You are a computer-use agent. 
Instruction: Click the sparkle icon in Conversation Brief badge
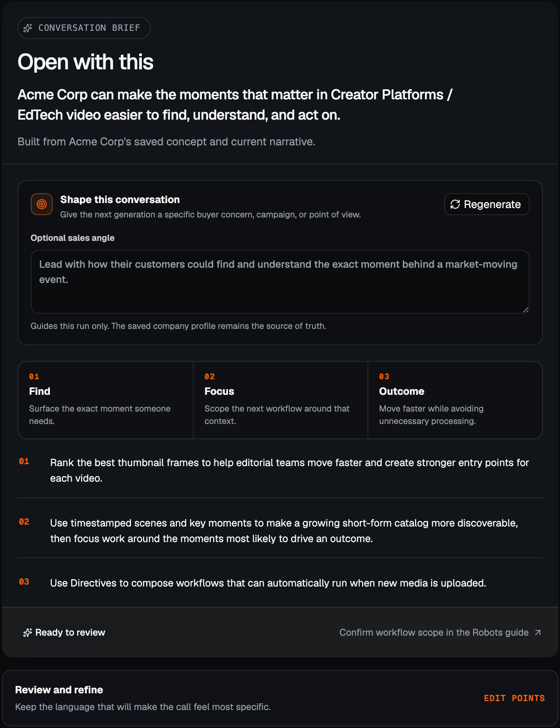[x=28, y=28]
